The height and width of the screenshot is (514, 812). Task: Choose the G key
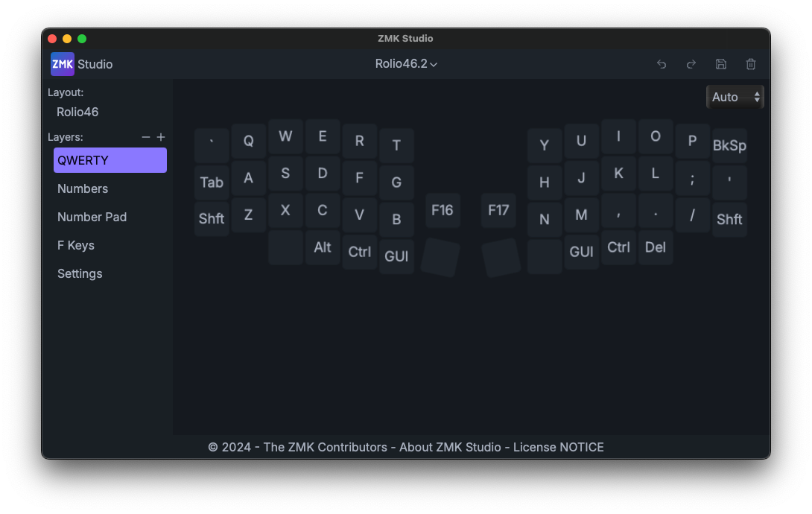(396, 183)
